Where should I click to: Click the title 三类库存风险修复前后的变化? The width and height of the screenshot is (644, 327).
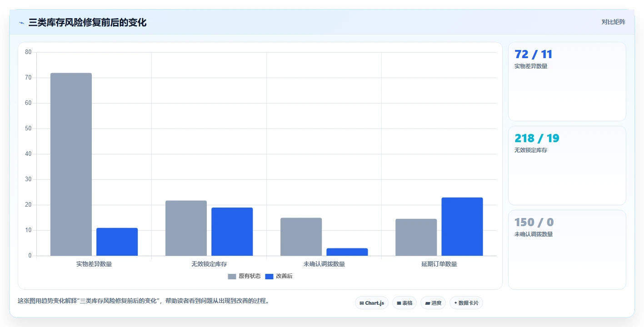click(87, 22)
